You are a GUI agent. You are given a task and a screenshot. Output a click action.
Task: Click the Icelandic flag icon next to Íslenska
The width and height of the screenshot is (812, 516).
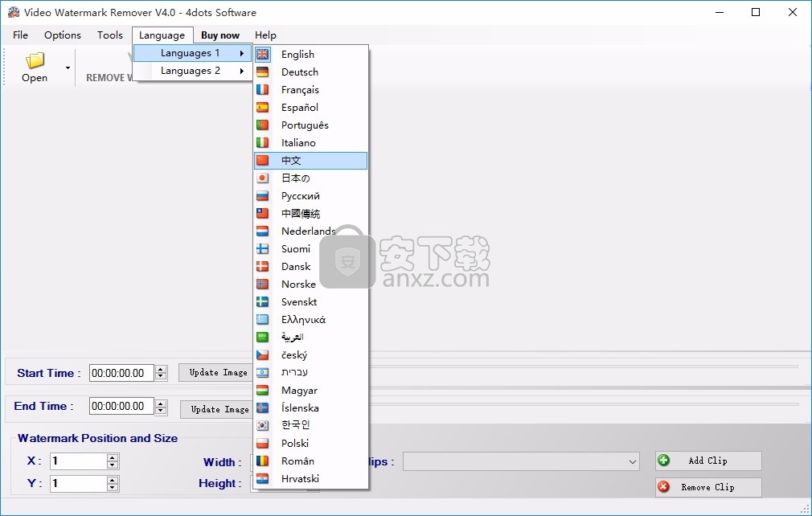tap(263, 407)
